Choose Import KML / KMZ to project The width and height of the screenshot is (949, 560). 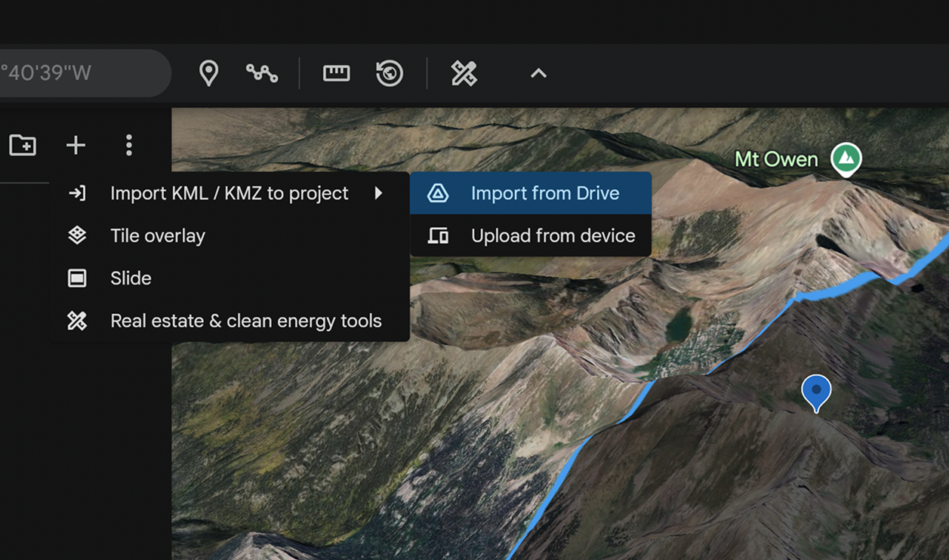[x=229, y=193]
